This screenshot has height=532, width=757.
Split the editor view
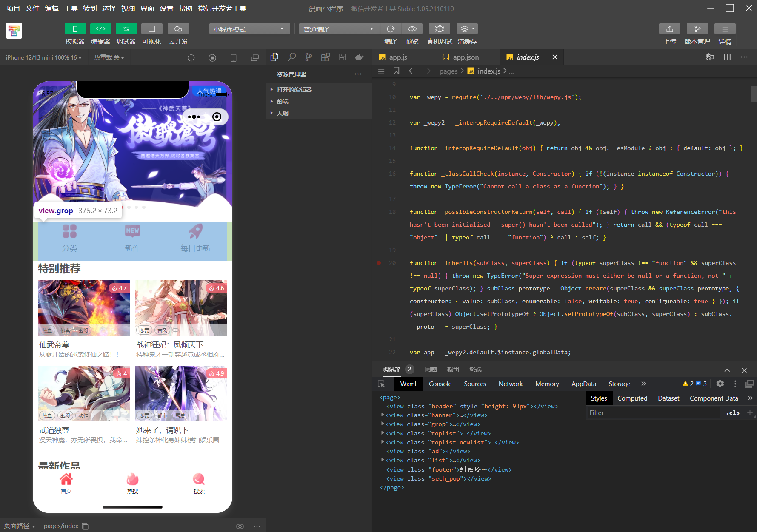click(727, 57)
